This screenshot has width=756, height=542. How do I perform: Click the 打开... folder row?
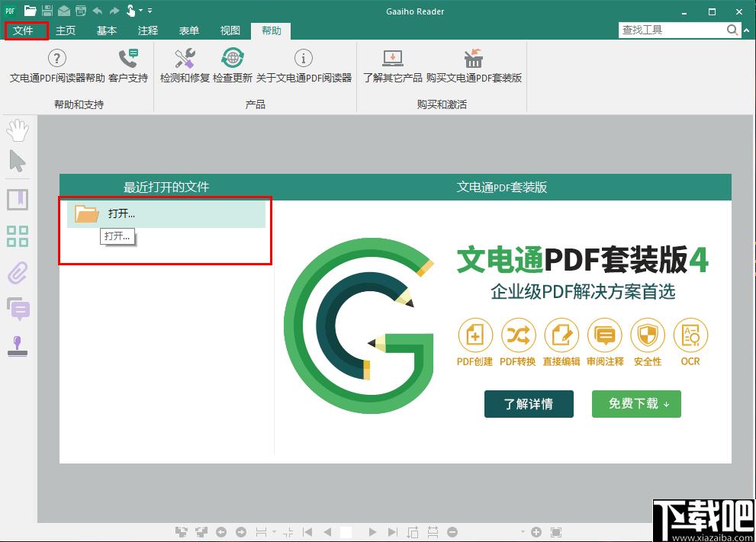166,214
